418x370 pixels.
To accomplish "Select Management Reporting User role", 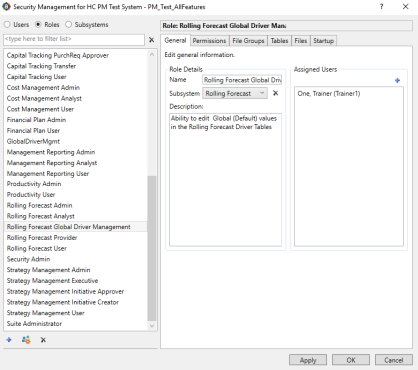I will tap(76, 173).
